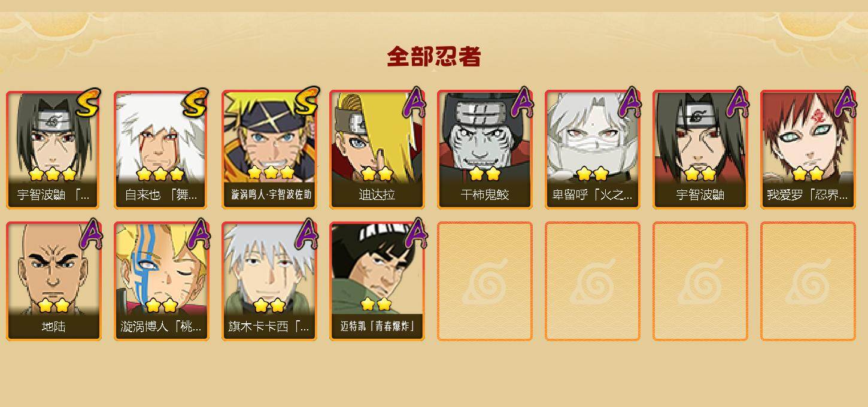Screen dimensions: 868x407
Task: Select the S-rank 宇智波鼬 ninja card
Action: [54, 150]
